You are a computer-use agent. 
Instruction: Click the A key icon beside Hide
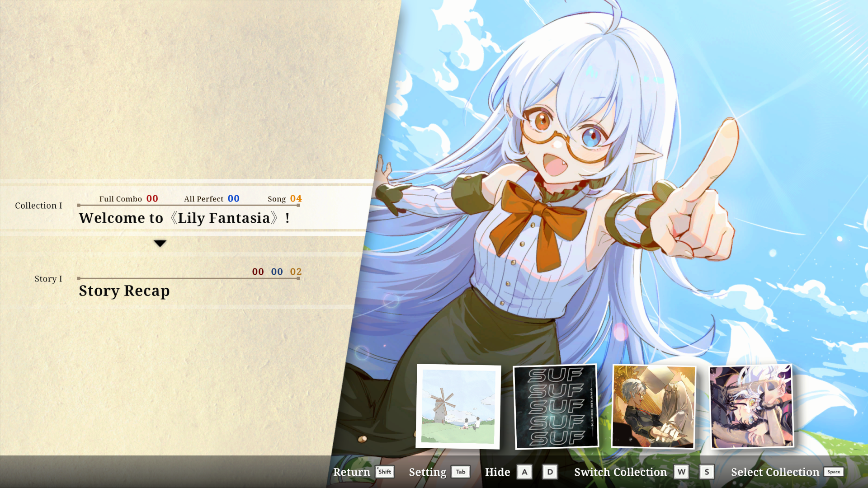click(x=524, y=472)
